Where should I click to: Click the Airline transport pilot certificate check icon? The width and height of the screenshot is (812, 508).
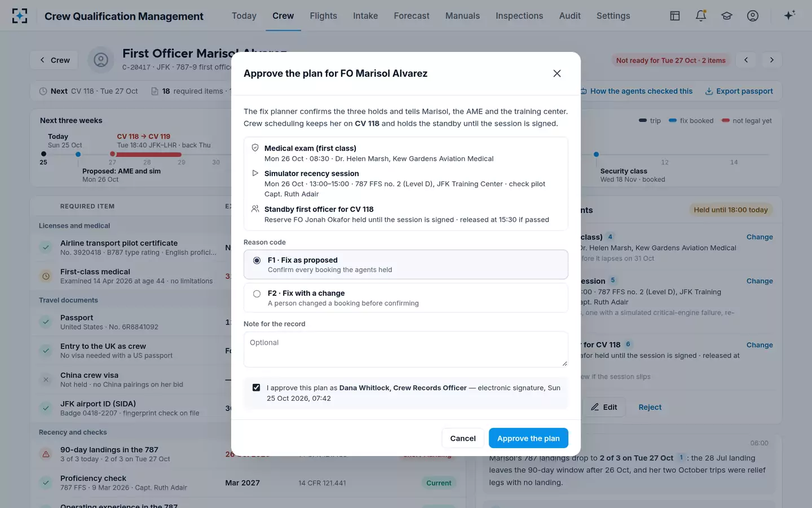[46, 247]
